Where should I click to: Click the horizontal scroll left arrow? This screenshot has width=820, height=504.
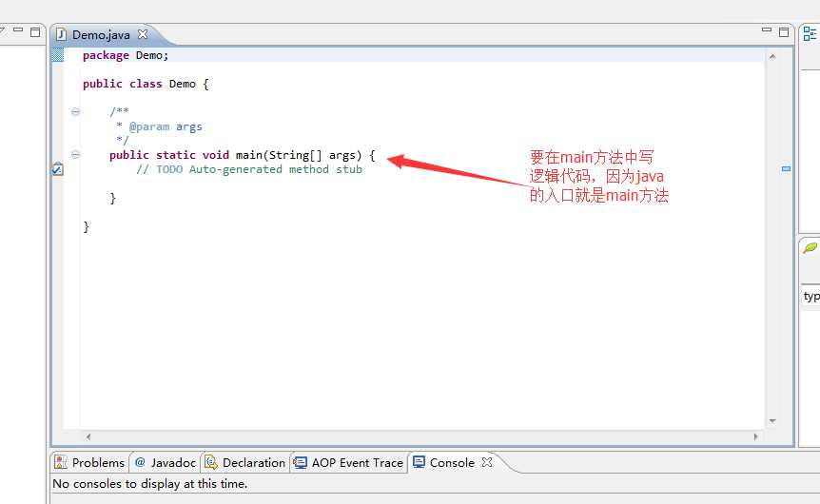pos(88,436)
